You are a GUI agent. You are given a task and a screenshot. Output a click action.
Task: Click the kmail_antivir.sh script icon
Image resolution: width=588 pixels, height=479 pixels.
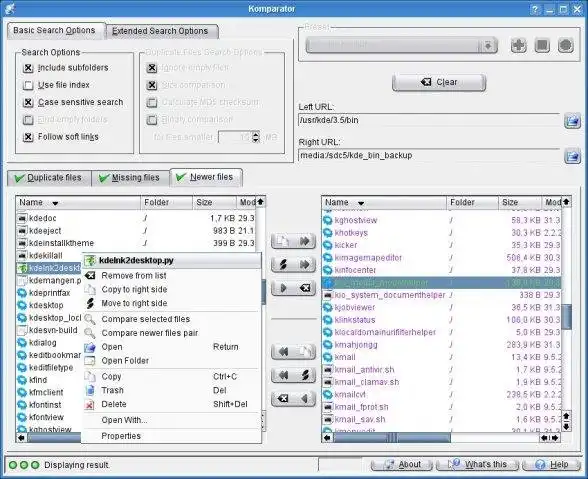(328, 369)
